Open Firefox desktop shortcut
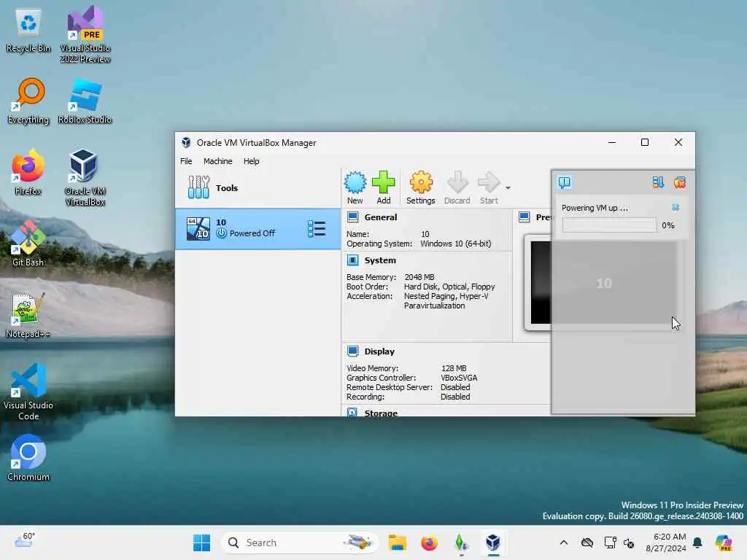 [x=28, y=172]
